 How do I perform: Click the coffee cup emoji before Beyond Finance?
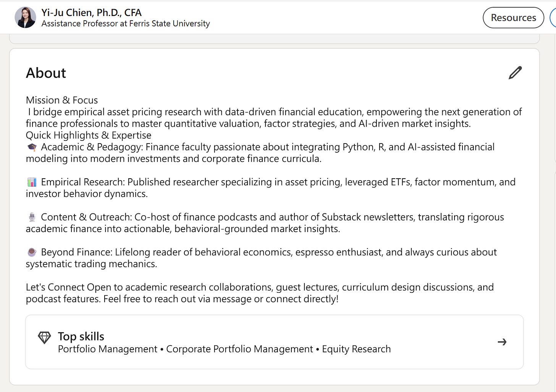click(x=32, y=252)
